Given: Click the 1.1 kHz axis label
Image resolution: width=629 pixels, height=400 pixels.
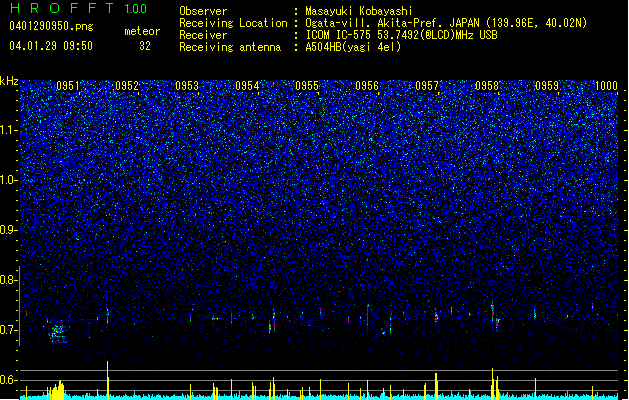Looking at the screenshot, I should click(9, 130).
